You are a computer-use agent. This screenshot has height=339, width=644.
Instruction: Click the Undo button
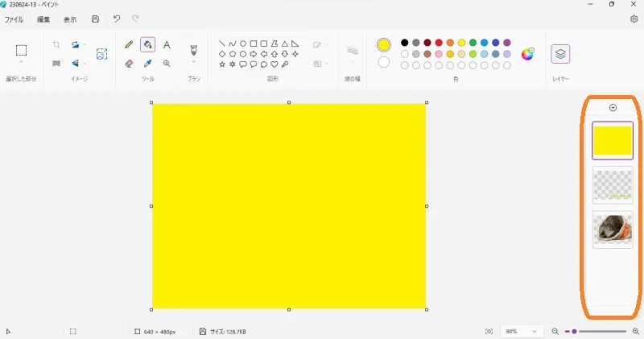point(117,19)
